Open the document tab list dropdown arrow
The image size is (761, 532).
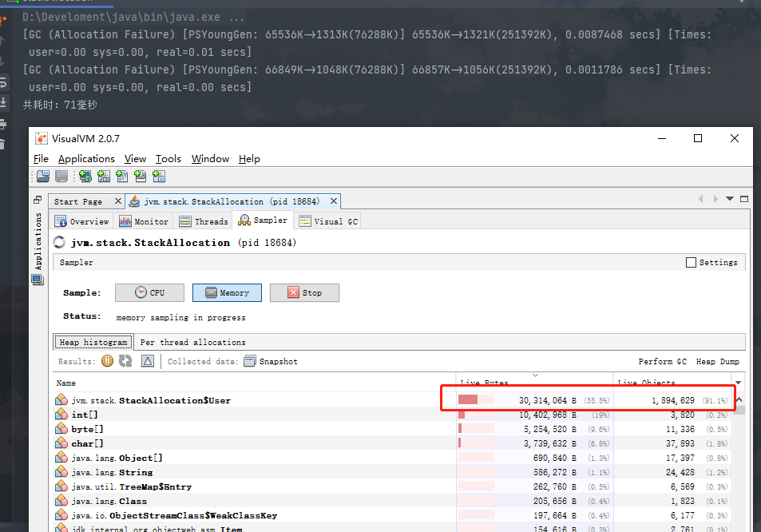(729, 199)
